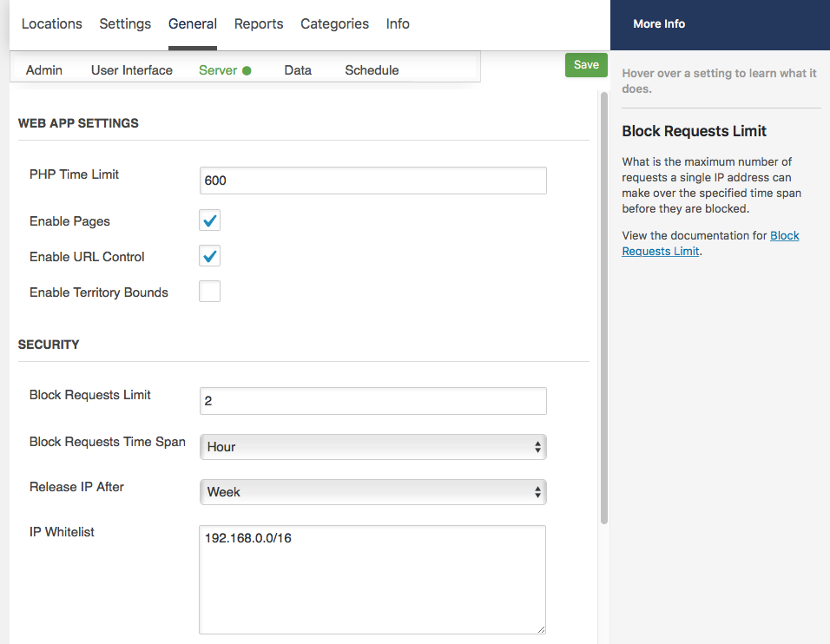Image resolution: width=830 pixels, height=644 pixels.
Task: Click into the PHP Time Limit field
Action: [x=372, y=181]
